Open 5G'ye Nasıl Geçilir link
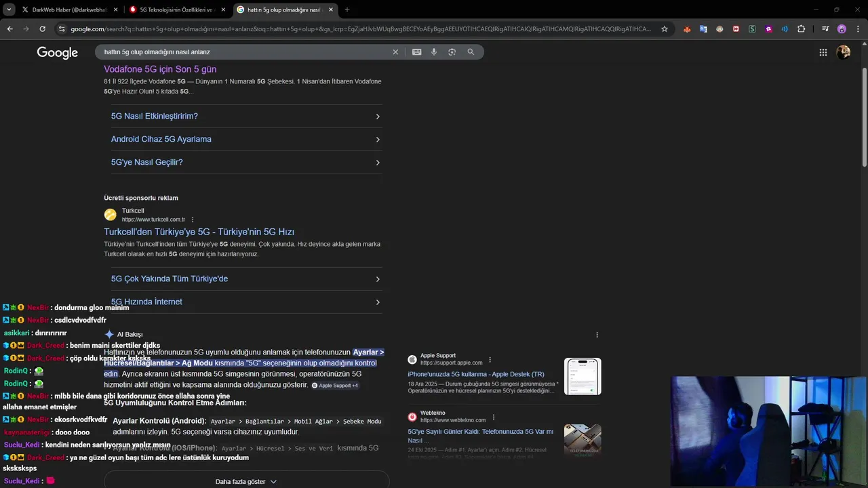The image size is (868, 488). click(246, 162)
